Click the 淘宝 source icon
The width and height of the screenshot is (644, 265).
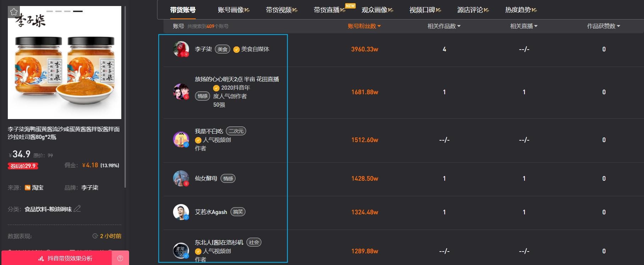28,188
